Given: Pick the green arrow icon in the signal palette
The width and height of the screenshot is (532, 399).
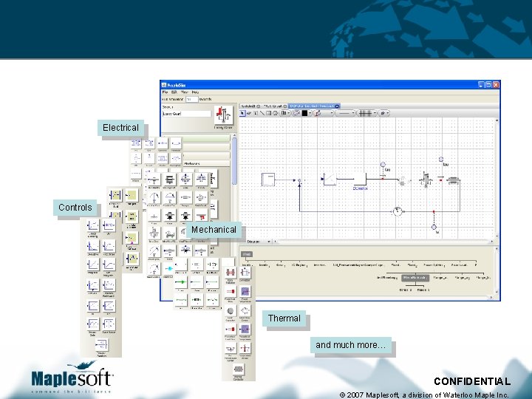Looking at the screenshot, I should (x=180, y=282).
